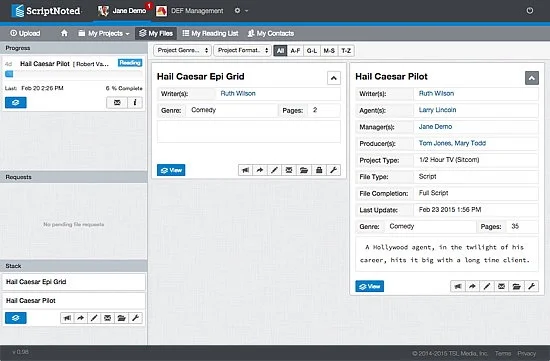Click the notification badge on Jane Demo
The image size is (550, 361).
coord(149,6)
